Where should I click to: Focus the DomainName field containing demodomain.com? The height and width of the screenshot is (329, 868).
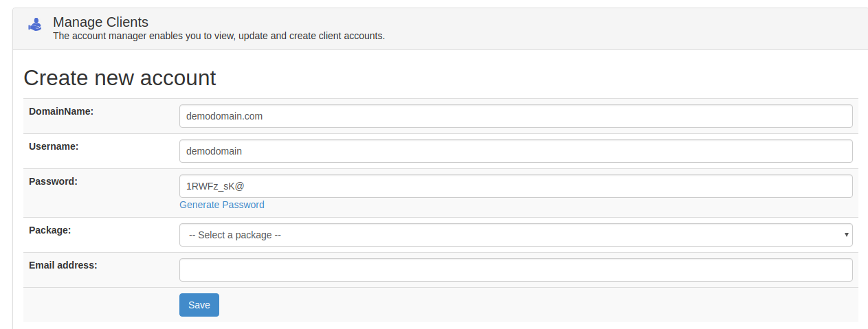[x=515, y=116]
